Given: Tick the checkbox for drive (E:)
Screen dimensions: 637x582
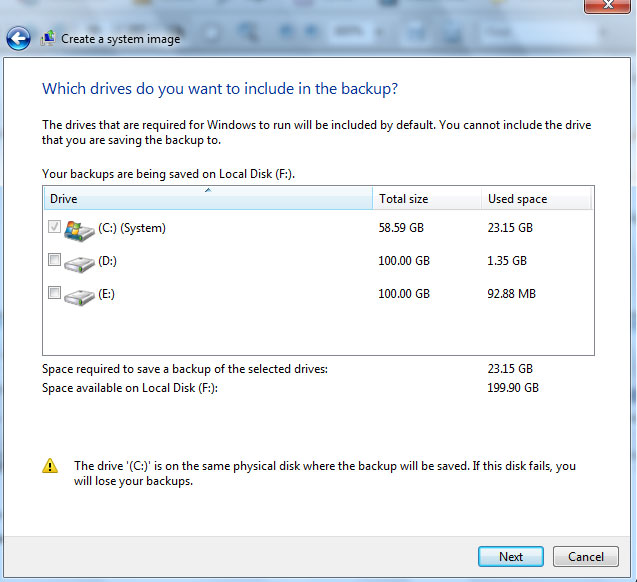Looking at the screenshot, I should 54,294.
